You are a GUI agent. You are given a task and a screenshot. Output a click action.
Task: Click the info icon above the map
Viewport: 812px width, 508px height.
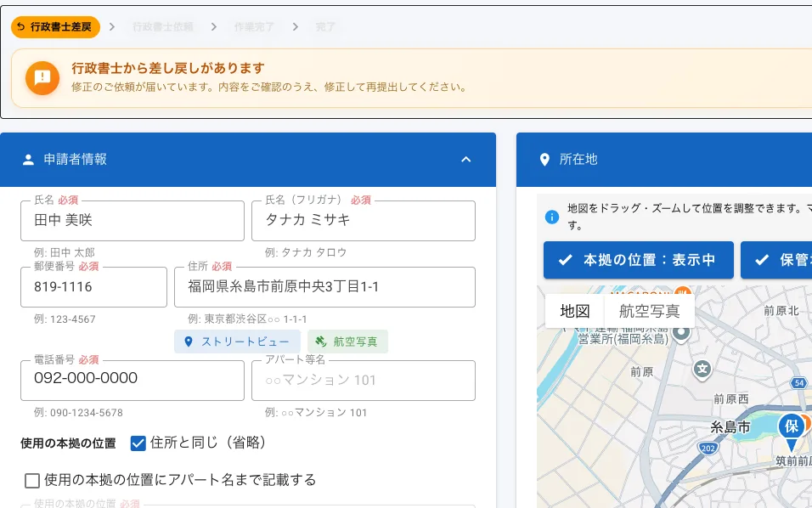552,217
